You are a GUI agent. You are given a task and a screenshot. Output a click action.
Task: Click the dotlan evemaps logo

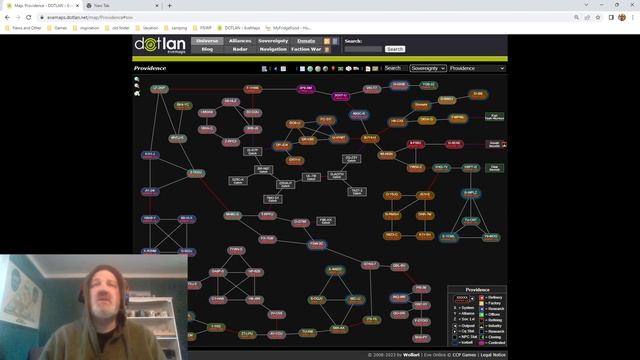[160, 45]
